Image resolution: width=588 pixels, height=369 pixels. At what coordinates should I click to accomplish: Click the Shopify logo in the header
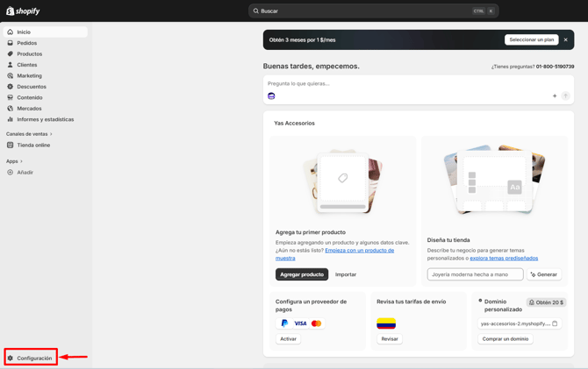click(24, 11)
